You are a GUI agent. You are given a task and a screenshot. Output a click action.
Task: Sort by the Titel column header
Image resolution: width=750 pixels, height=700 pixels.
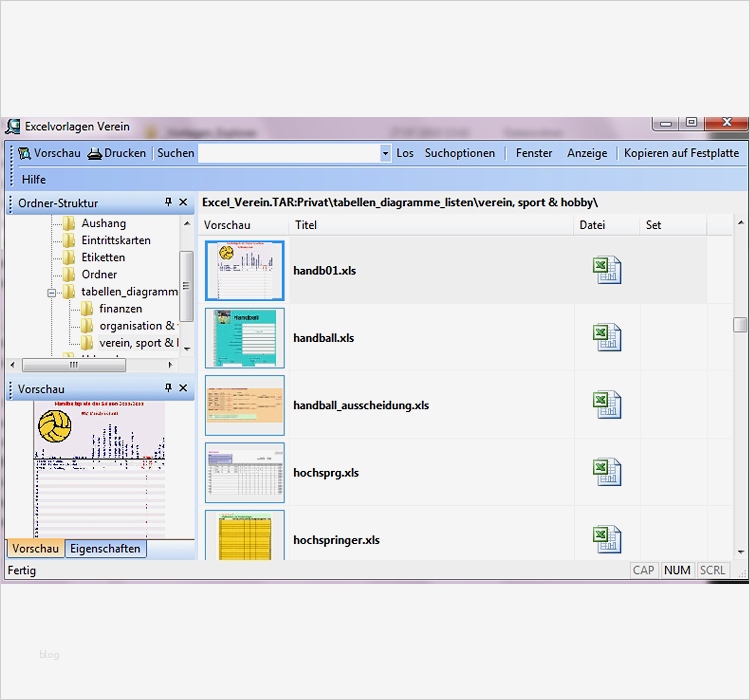[431, 225]
